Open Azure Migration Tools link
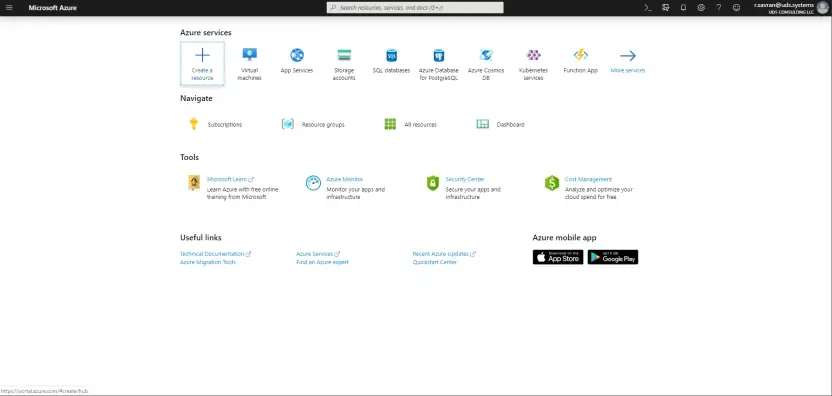The width and height of the screenshot is (832, 396). tap(207, 262)
